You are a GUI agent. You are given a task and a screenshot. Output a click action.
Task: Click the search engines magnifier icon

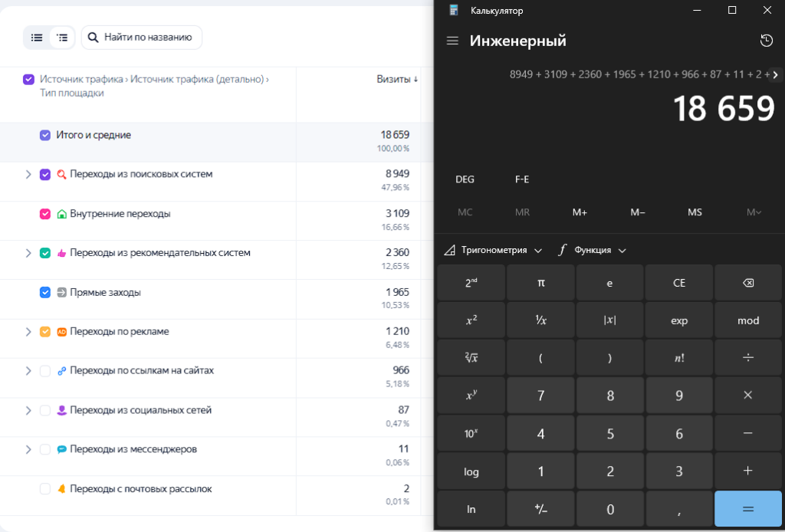coord(61,175)
